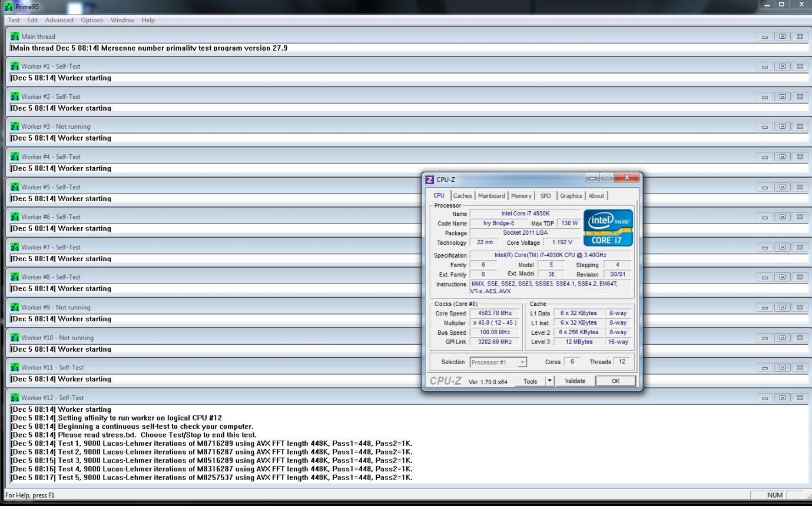Open the Test menu in Prime95
812x506 pixels.
(x=14, y=20)
